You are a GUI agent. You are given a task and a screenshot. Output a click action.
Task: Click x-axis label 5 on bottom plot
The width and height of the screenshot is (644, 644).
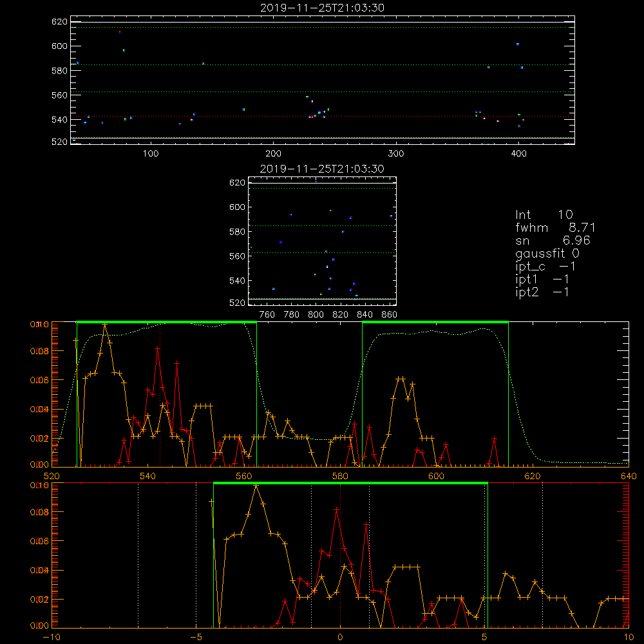click(x=484, y=637)
